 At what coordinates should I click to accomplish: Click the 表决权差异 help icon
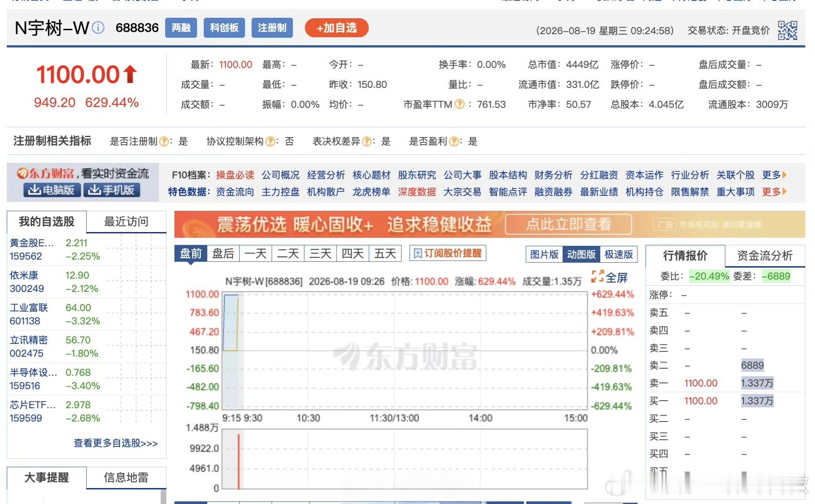tap(367, 142)
